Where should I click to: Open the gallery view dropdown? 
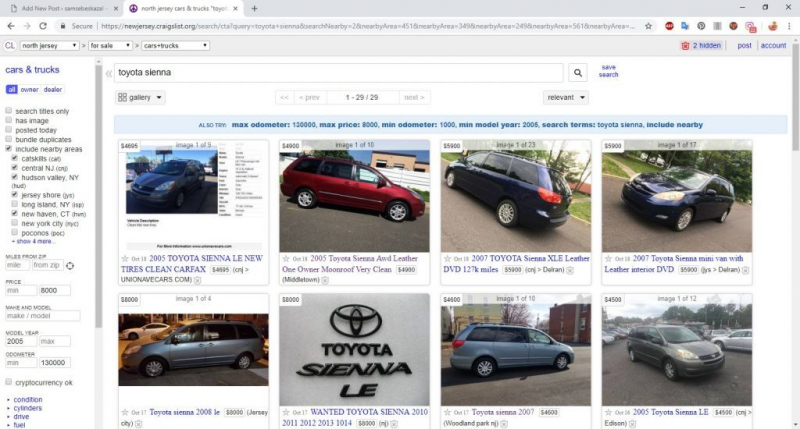point(140,97)
